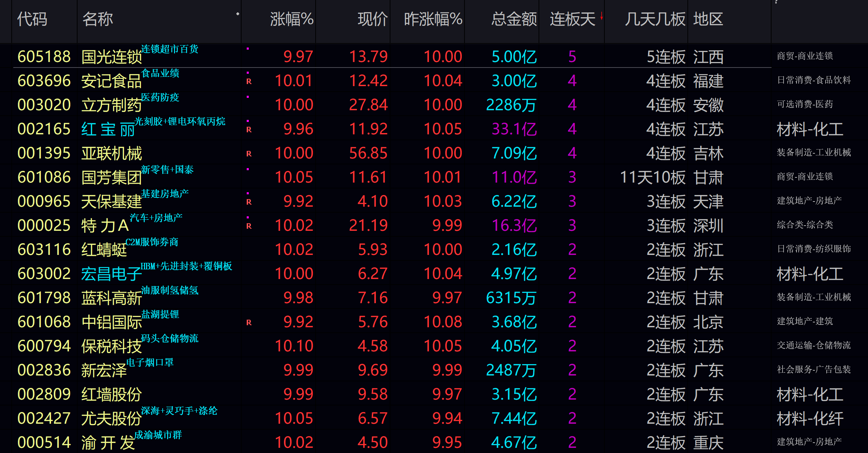Sort by the 名称 column header

98,19
